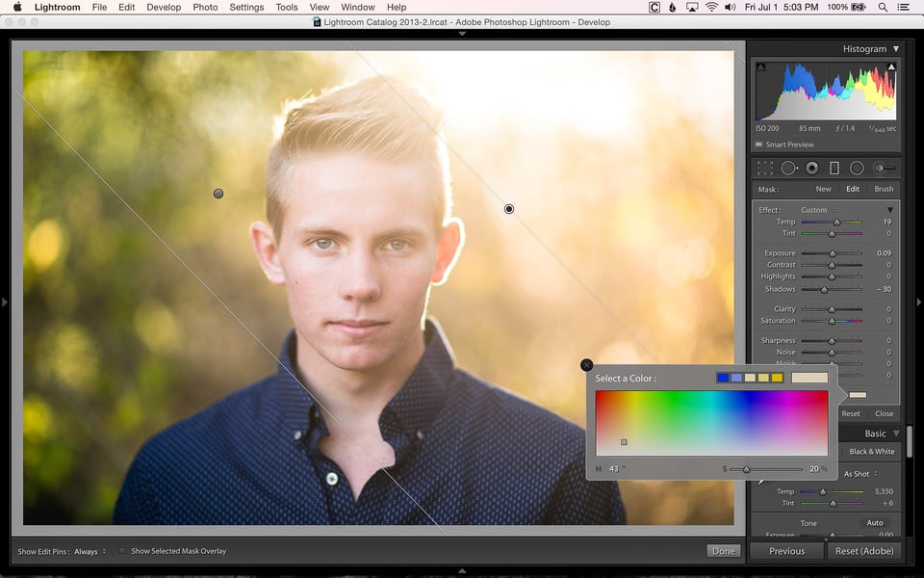Screen dimensions: 924x578
Task: Click the hue value 43 field
Action: [614, 469]
